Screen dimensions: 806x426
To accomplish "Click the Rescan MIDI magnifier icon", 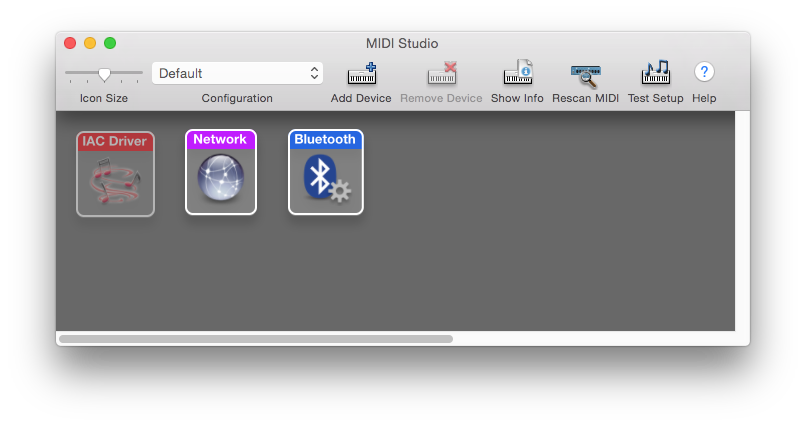I will [585, 75].
